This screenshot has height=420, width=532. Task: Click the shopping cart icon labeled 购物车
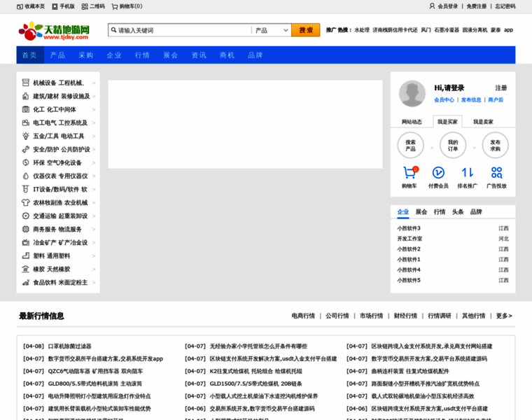click(x=409, y=173)
